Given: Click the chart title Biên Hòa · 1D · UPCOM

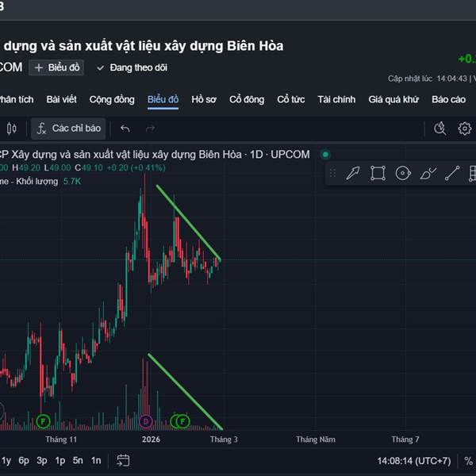Looking at the screenshot, I should coord(154,155).
